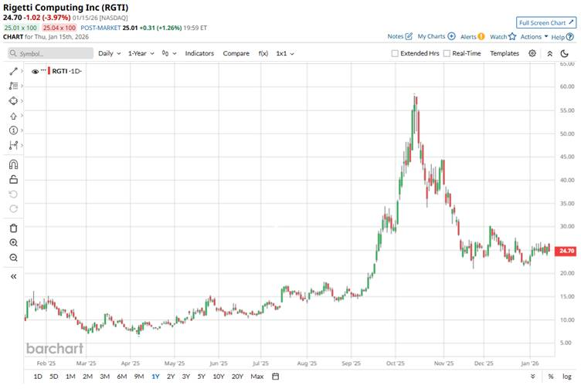Screen dimensions: 581x392
Task: Open the Templates menu
Action: tap(505, 53)
